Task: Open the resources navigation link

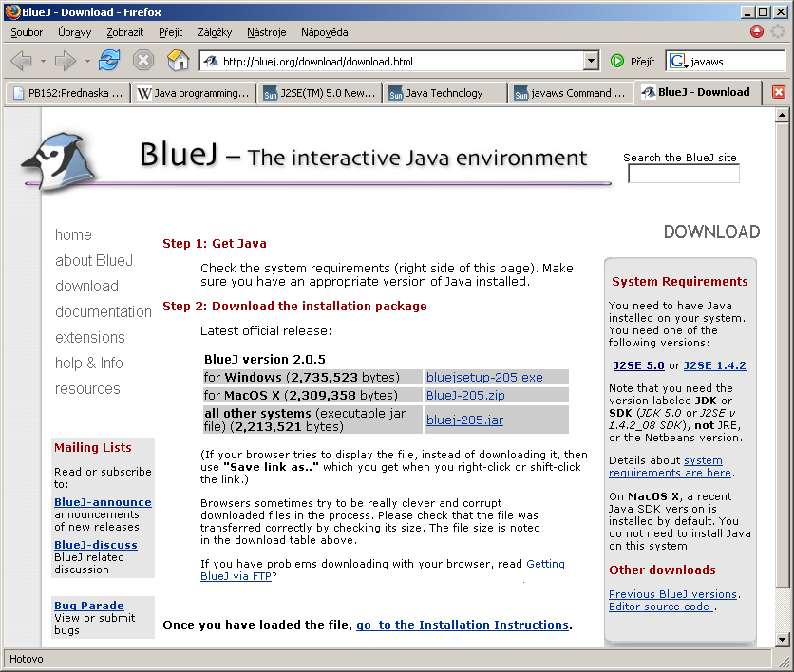Action: point(87,388)
